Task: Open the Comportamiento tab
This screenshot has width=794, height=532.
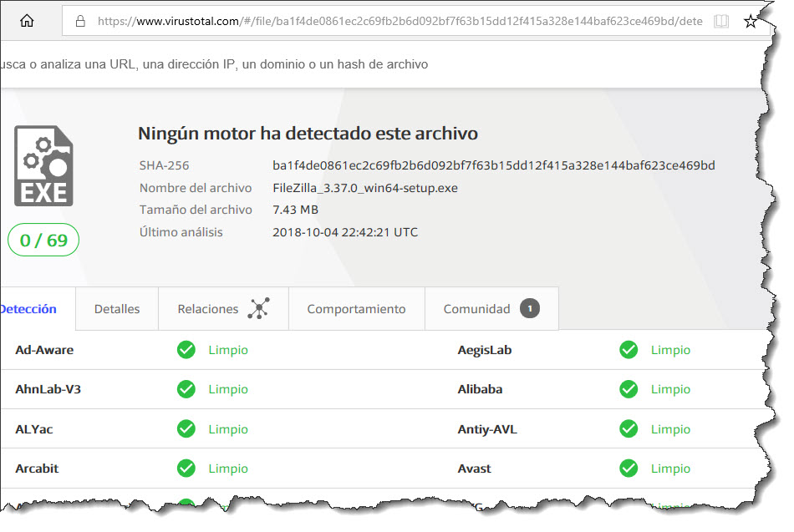Action: click(357, 309)
